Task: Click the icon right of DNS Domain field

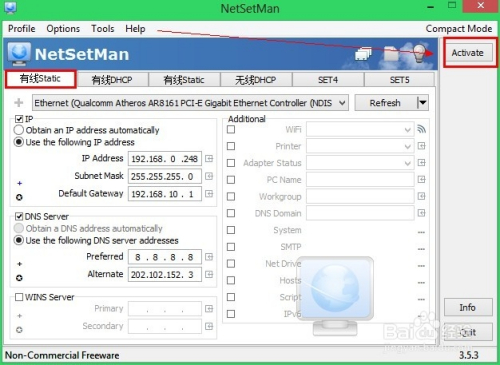Action: point(421,213)
